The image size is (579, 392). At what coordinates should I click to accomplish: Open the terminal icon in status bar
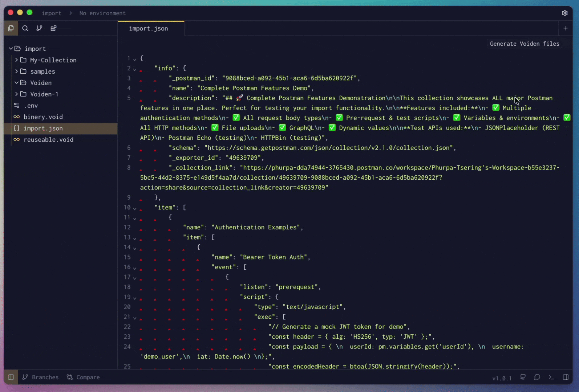point(551,377)
